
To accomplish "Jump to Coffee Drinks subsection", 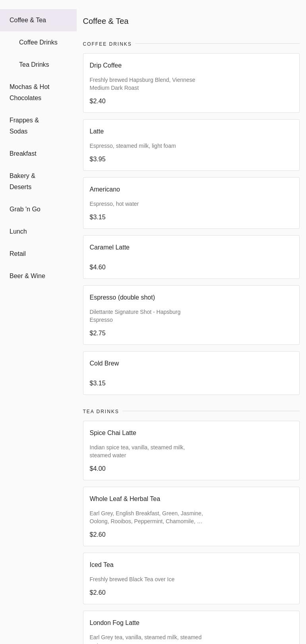I will click(x=38, y=43).
